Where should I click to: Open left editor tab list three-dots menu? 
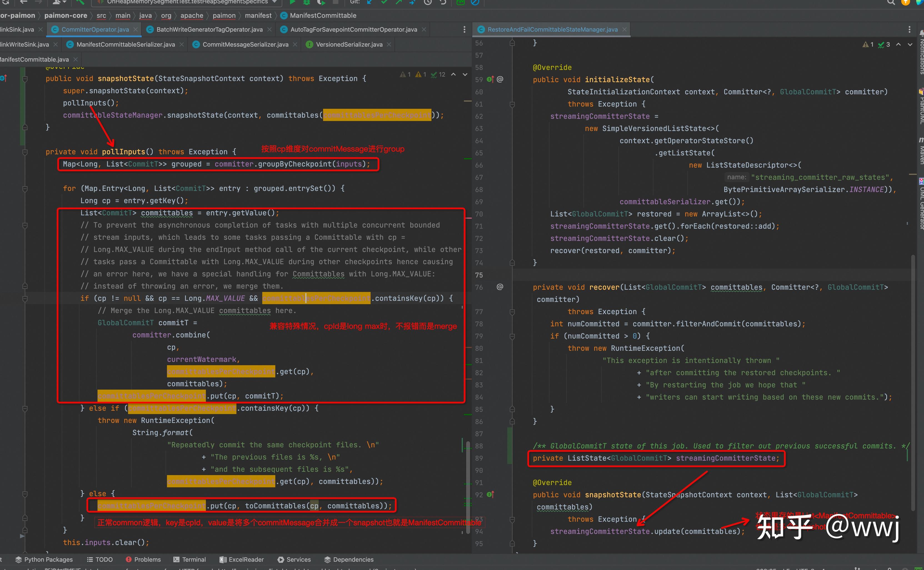(464, 29)
